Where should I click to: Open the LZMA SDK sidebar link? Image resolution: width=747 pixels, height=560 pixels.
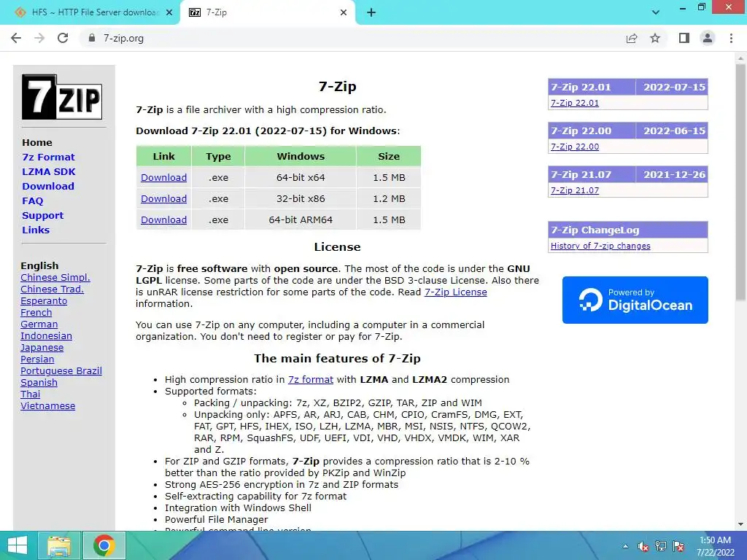[49, 171]
